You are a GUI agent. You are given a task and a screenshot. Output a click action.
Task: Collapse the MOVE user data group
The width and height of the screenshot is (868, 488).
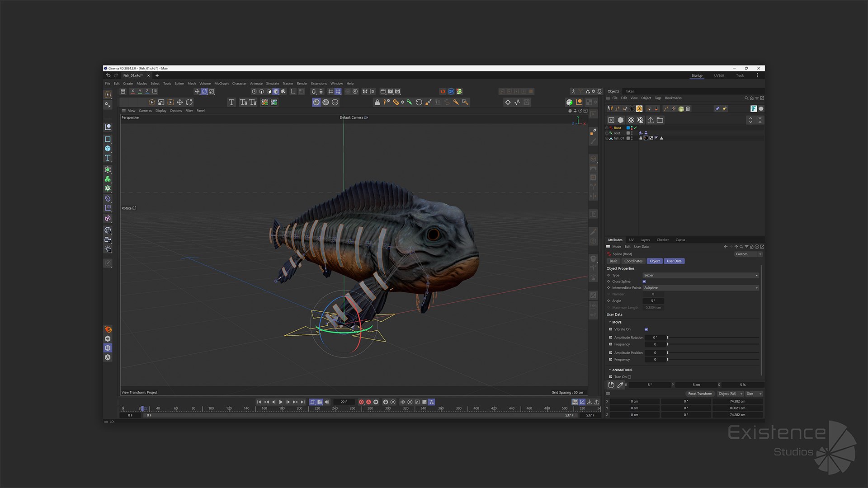(x=610, y=322)
